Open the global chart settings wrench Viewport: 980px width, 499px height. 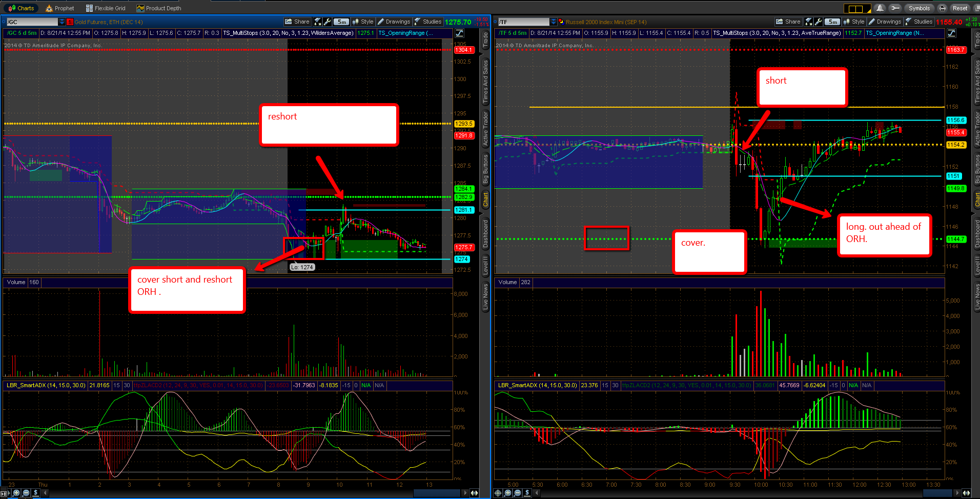coord(895,8)
